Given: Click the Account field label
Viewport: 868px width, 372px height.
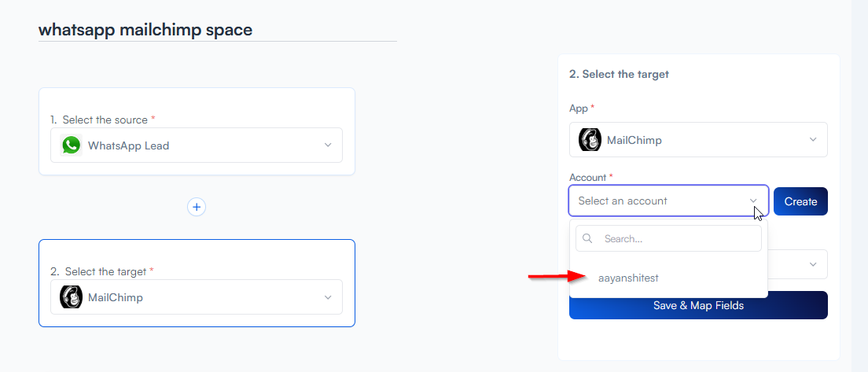Looking at the screenshot, I should click(587, 178).
